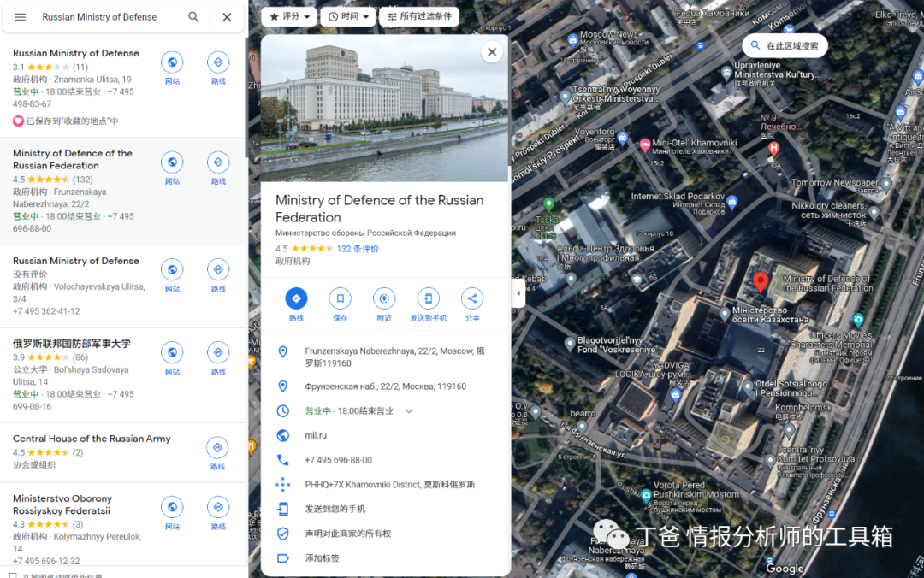Click claim this business row
The height and width of the screenshot is (578, 924).
point(385,534)
